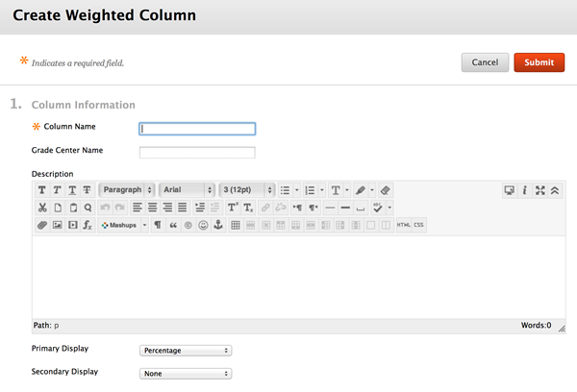Expand the Primary Display Percentage dropdown
Screen dimensions: 577x392
tap(186, 351)
